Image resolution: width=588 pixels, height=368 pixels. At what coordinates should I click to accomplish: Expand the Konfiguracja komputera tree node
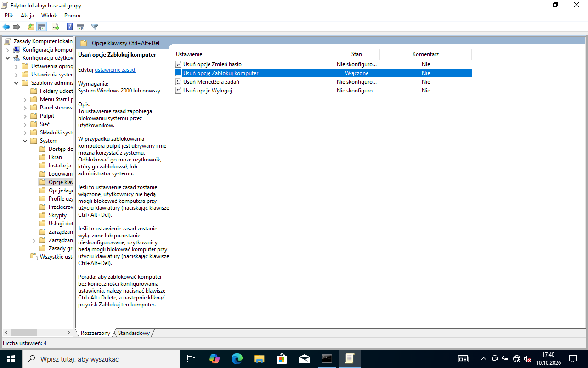(8, 50)
